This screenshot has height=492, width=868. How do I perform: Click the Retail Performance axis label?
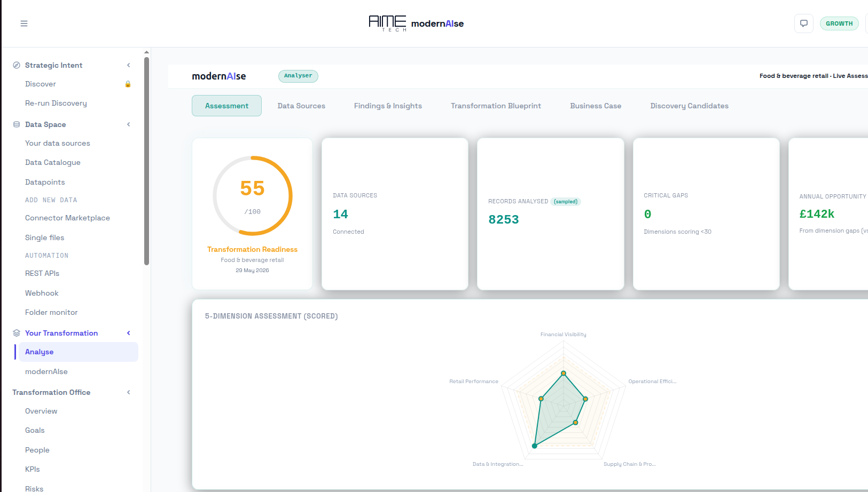point(474,382)
